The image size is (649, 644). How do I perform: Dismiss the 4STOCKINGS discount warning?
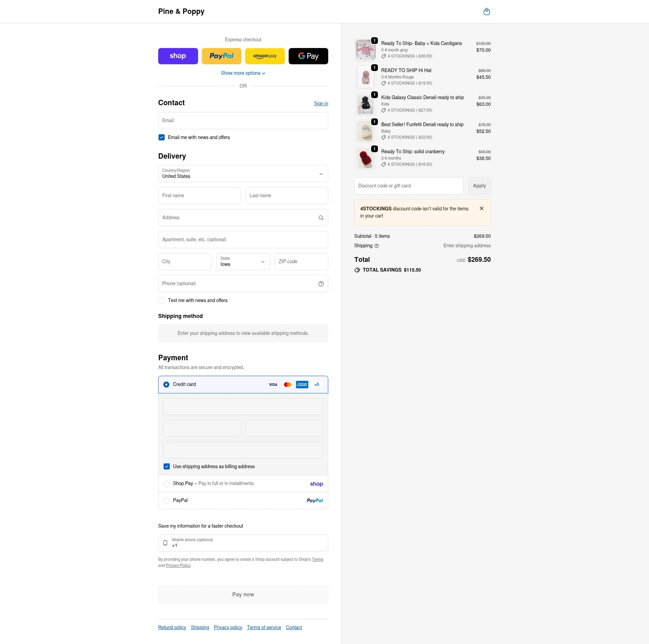coord(482,208)
